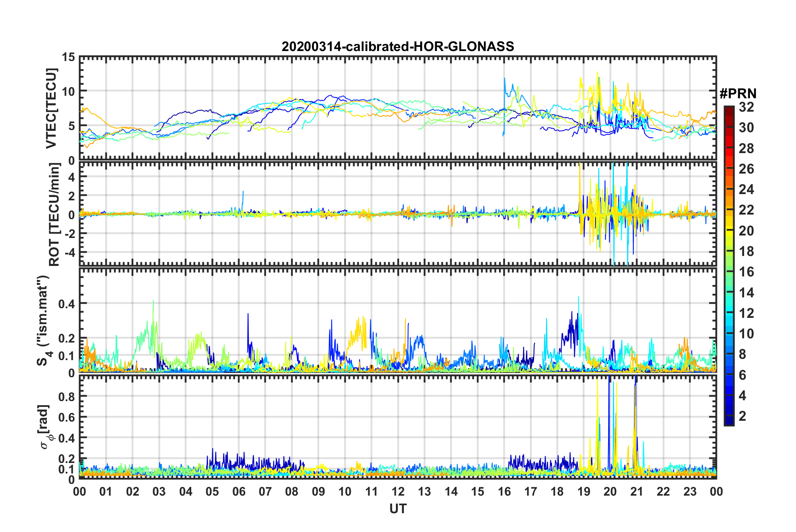Click the "5" tick on the VTEC axis
The width and height of the screenshot is (796, 532).
tap(72, 126)
